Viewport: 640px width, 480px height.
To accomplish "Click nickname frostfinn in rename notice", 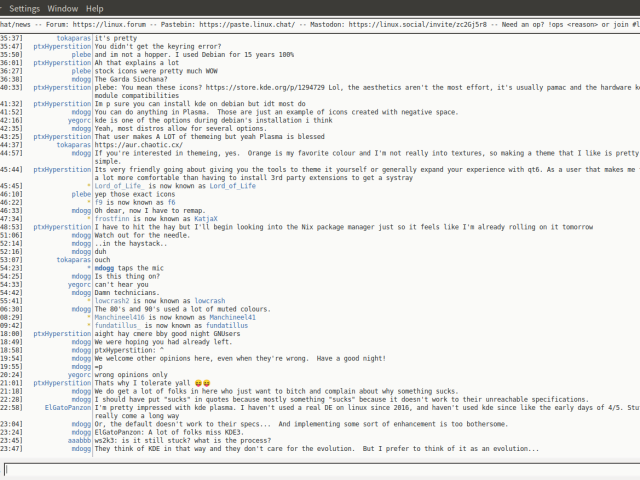I will pyautogui.click(x=112, y=219).
